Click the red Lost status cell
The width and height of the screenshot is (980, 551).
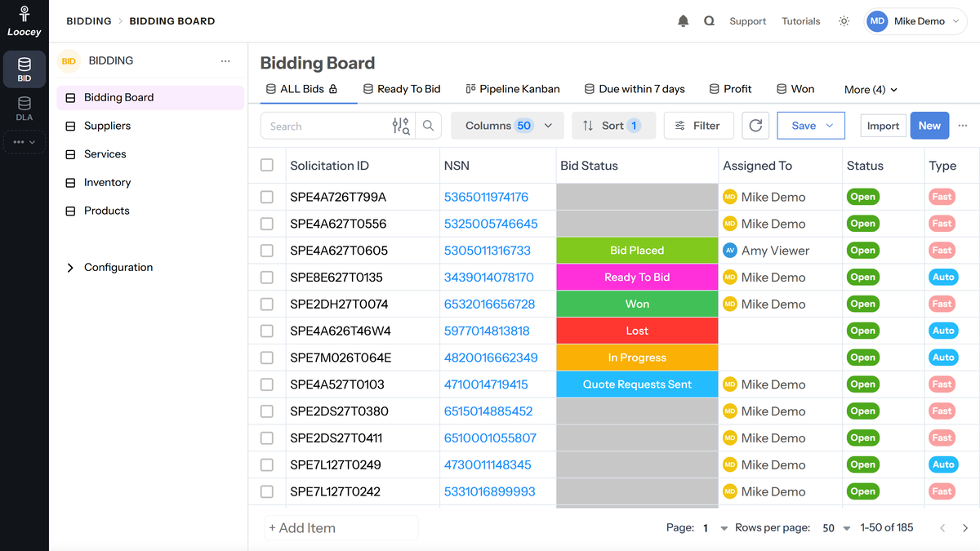(x=637, y=331)
